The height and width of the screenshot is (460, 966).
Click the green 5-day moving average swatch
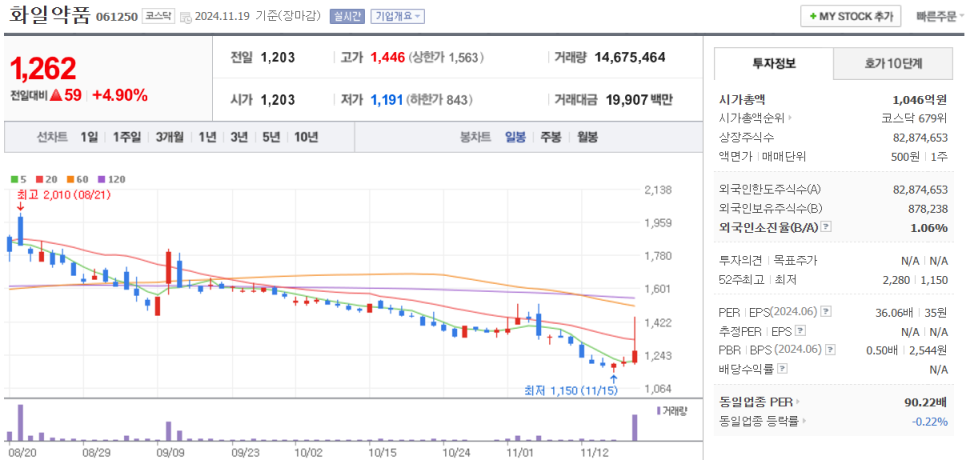coord(14,179)
